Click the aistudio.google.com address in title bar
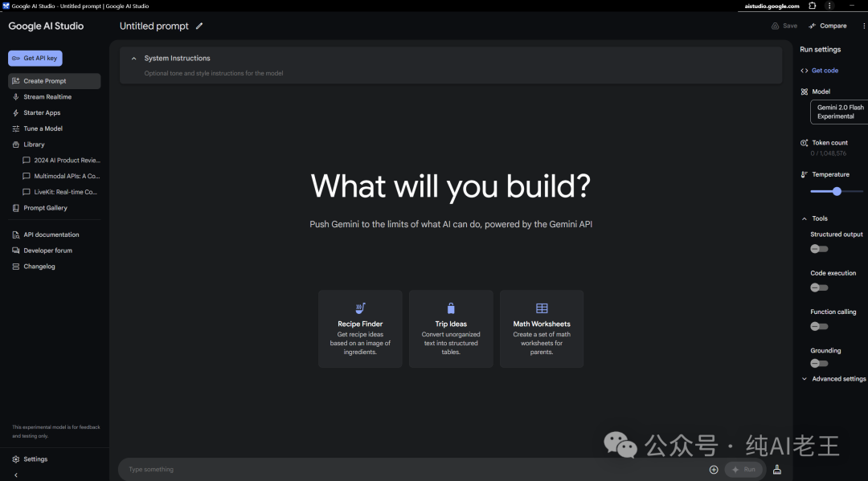This screenshot has width=868, height=481. point(772,6)
